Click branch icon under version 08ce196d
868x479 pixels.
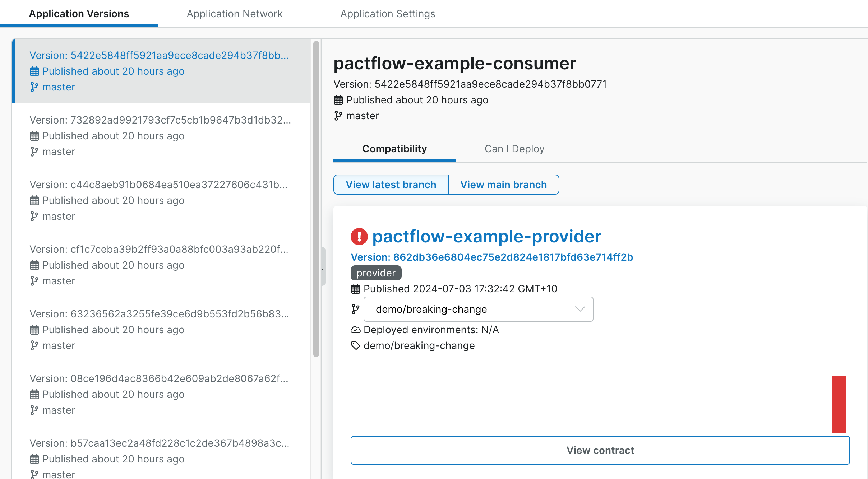click(x=34, y=410)
